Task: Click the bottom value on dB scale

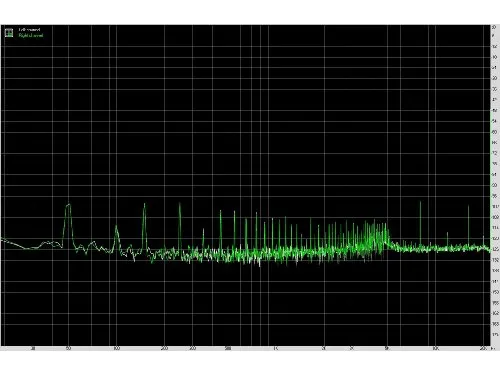Action: coord(495,334)
